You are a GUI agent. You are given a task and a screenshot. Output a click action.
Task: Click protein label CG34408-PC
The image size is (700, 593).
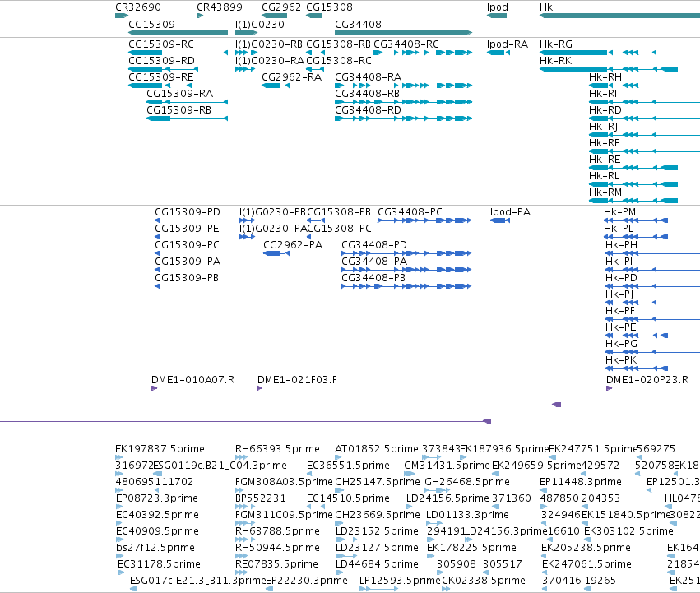(410, 211)
